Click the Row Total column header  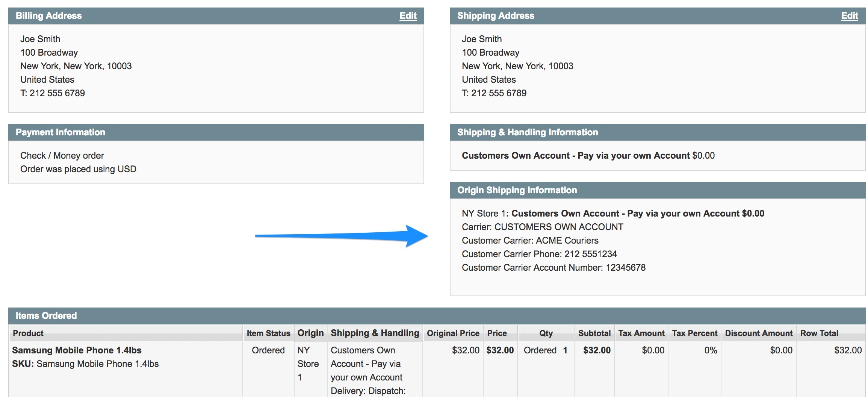[x=819, y=333]
